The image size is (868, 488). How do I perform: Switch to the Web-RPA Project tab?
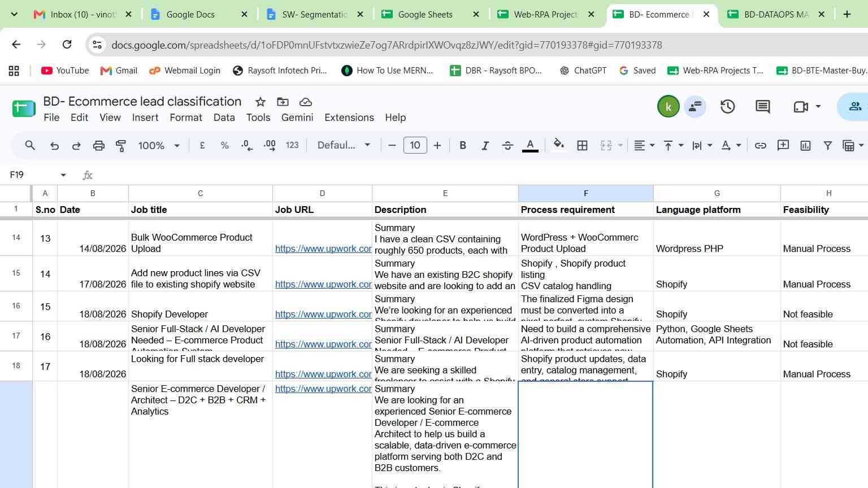pos(545,15)
